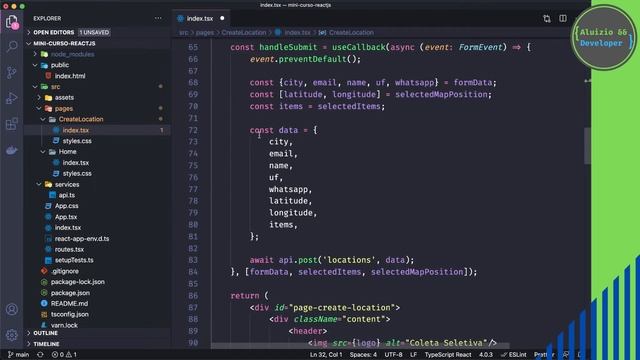
Task: Click the src breadcrumb segment
Action: pyautogui.click(x=184, y=33)
